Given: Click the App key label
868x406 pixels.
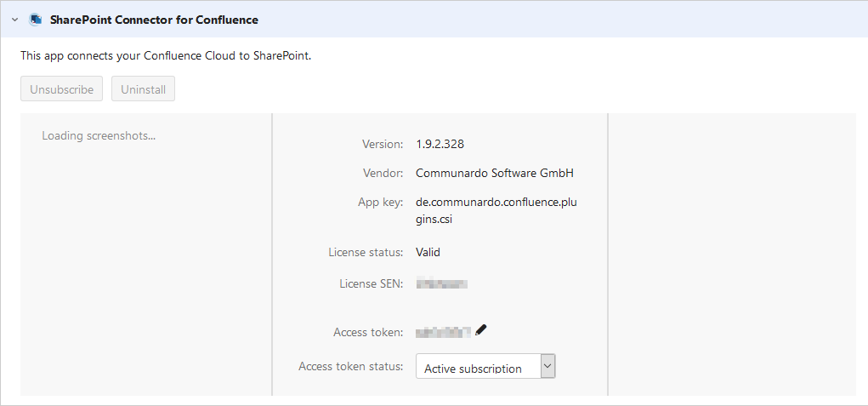Looking at the screenshot, I should coord(380,203).
